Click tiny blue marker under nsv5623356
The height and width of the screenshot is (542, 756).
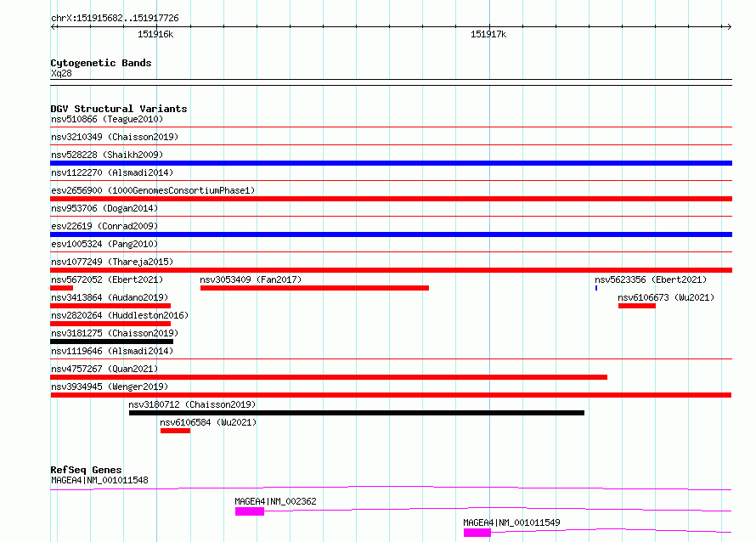596,288
